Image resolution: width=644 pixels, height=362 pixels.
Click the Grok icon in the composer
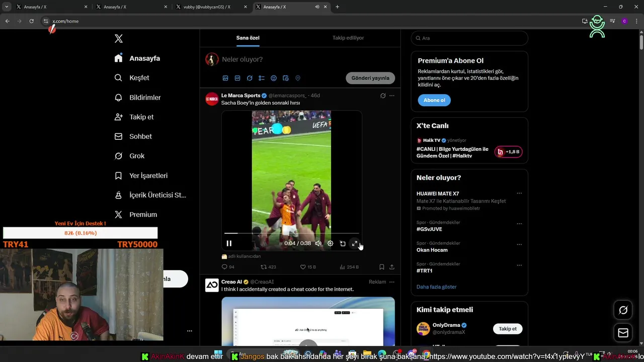[x=250, y=78]
